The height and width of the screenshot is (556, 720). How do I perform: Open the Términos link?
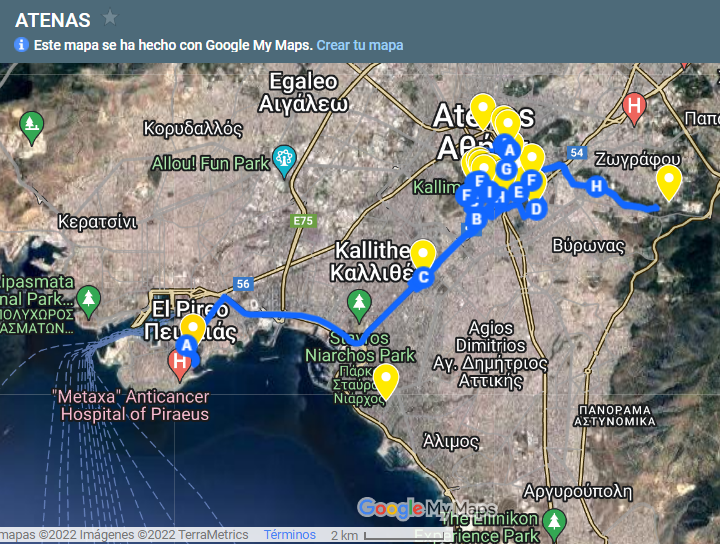[x=290, y=535]
